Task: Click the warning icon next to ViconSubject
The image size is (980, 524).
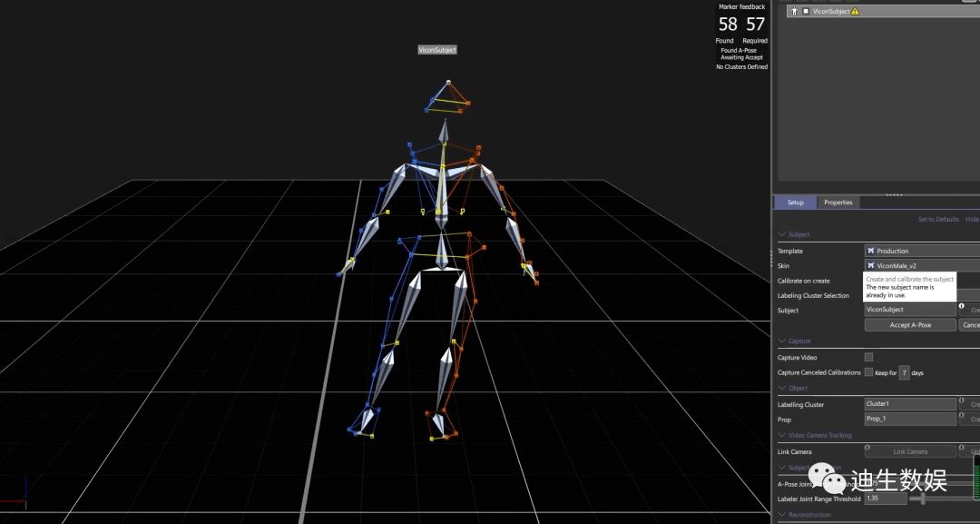Action: coord(852,11)
